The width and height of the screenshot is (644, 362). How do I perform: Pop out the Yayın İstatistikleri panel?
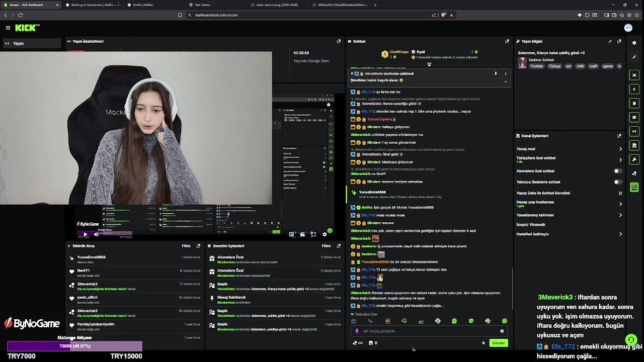click(339, 41)
